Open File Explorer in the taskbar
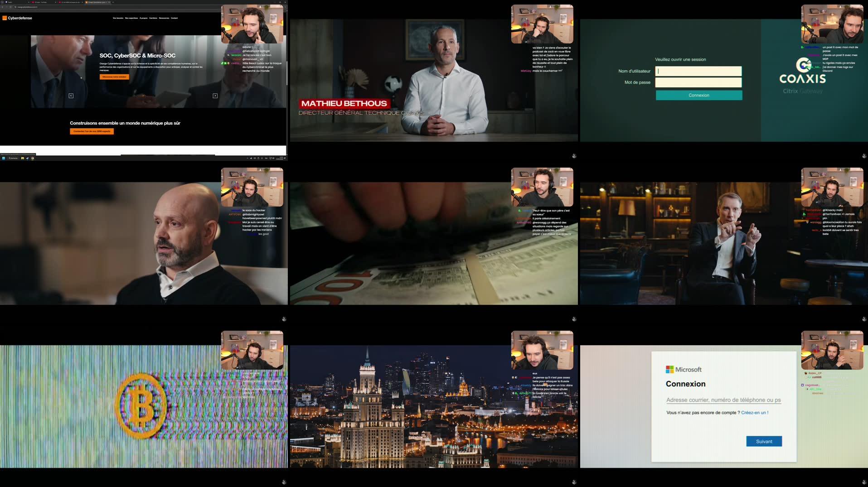Image resolution: width=868 pixels, height=487 pixels. tap(22, 158)
